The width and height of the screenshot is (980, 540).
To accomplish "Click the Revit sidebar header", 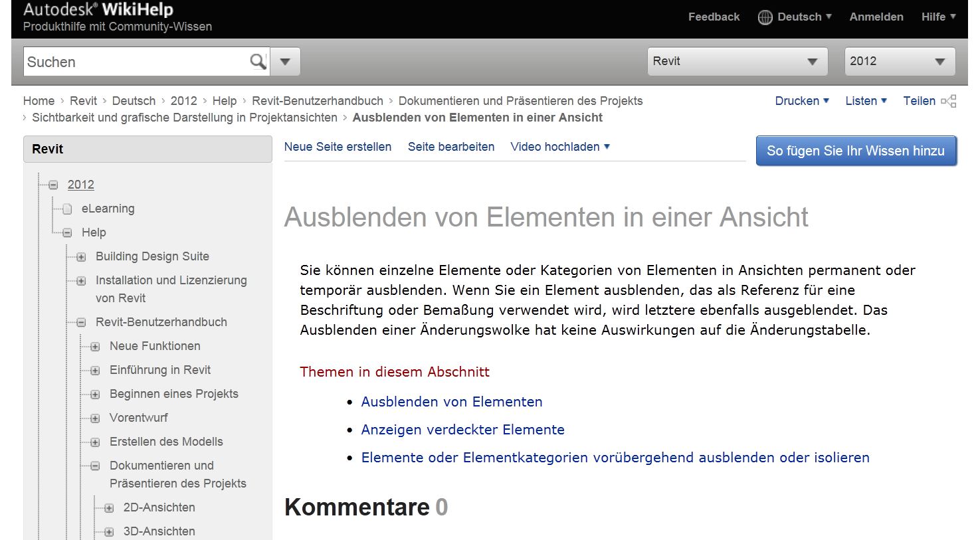I will tap(147, 149).
